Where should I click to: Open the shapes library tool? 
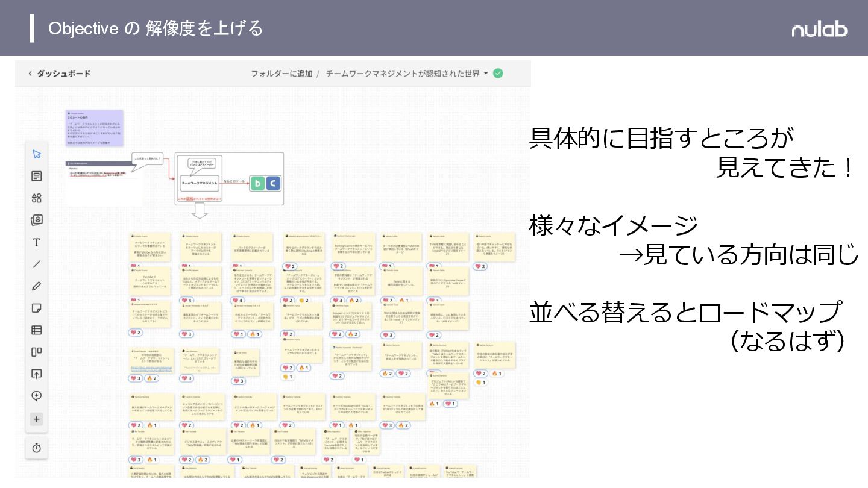click(x=37, y=198)
